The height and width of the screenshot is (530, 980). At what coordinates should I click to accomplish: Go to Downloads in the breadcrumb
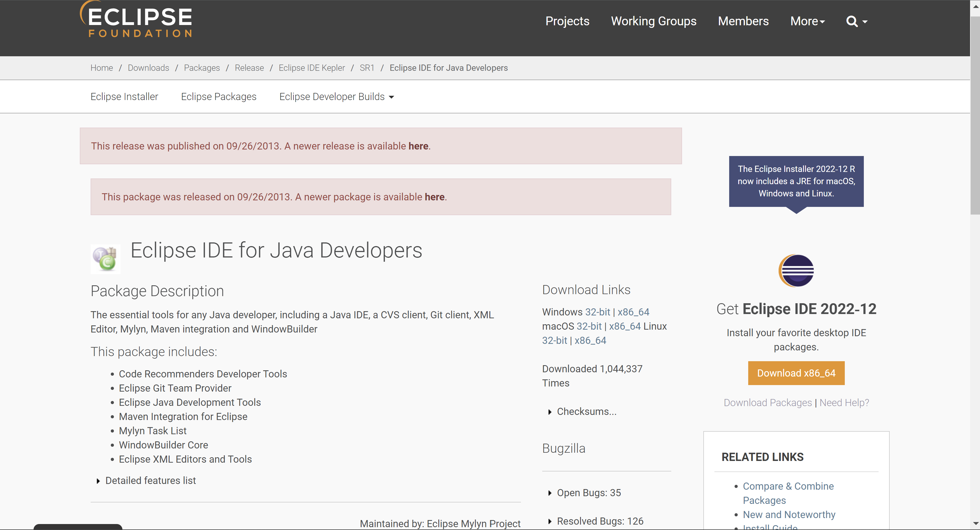(x=148, y=68)
